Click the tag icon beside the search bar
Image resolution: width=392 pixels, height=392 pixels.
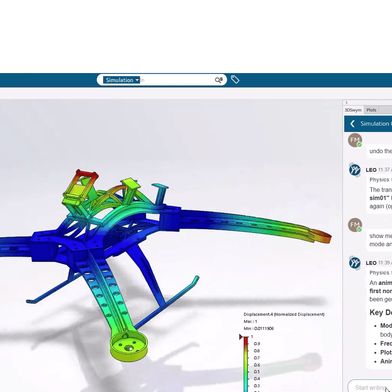[235, 80]
